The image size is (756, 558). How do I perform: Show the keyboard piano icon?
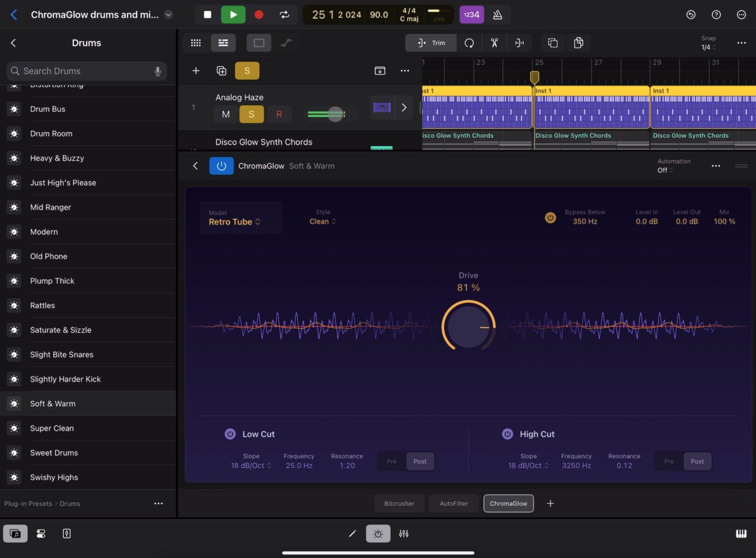(741, 534)
